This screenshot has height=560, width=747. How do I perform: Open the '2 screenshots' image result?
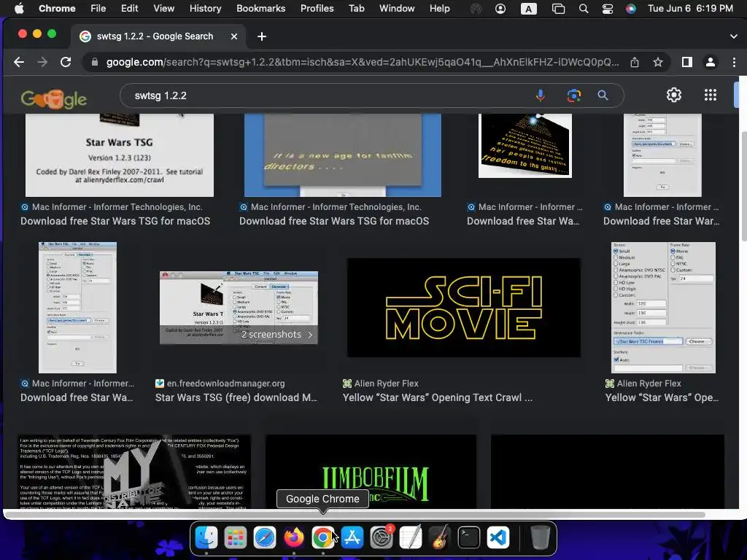click(239, 308)
